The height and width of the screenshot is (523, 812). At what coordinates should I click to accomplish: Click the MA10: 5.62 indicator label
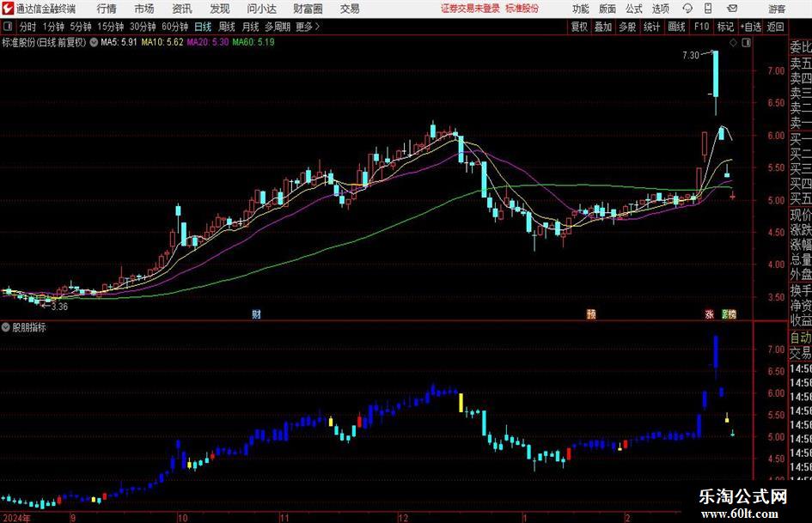162,42
